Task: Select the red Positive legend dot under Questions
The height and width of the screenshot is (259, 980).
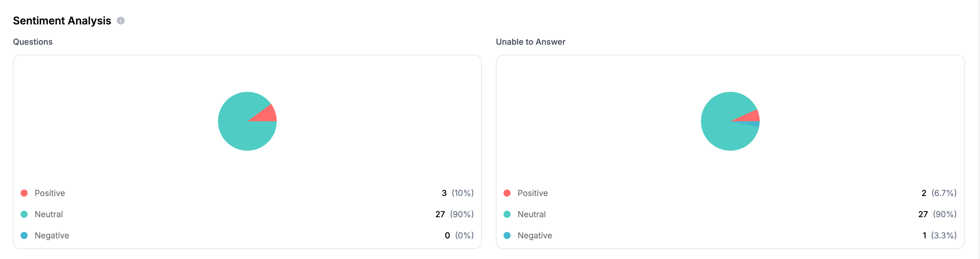Action: (x=24, y=193)
